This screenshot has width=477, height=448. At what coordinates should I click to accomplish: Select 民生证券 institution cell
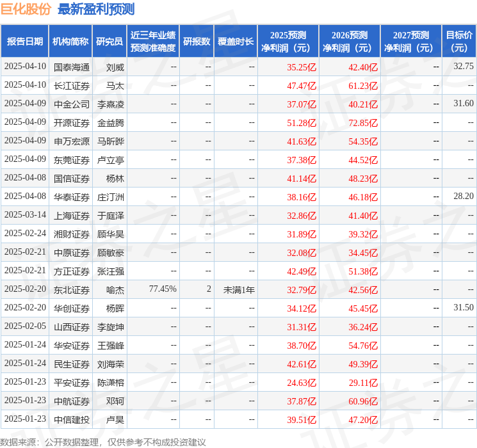(72, 364)
